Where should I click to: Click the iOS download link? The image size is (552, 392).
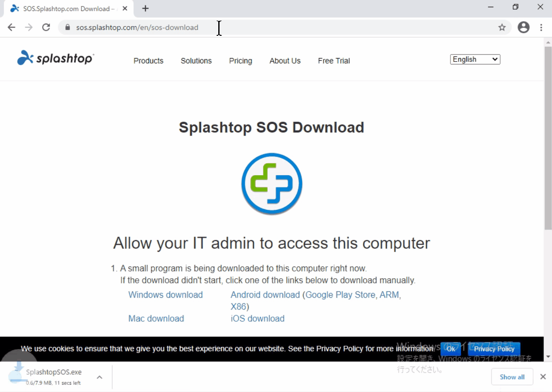coord(257,318)
